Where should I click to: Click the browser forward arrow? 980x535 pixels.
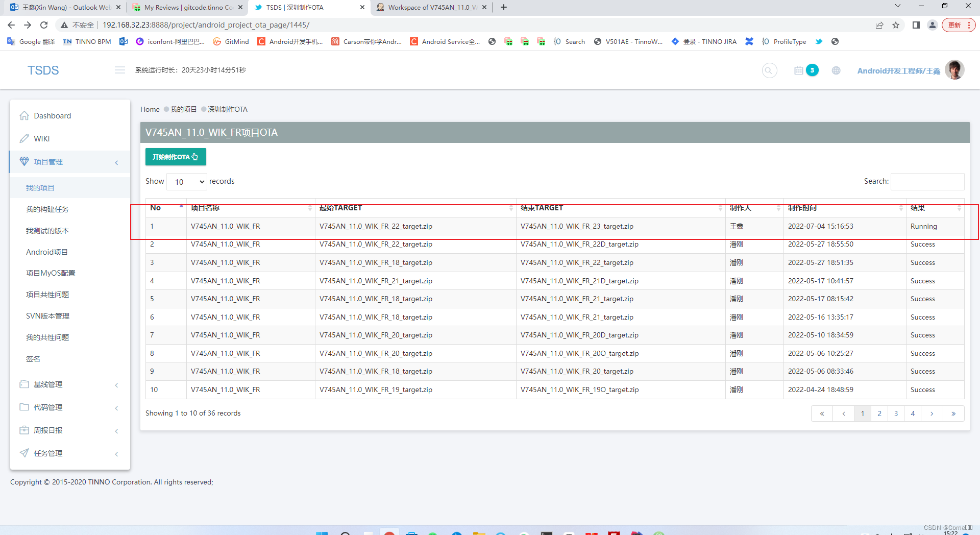(x=28, y=25)
